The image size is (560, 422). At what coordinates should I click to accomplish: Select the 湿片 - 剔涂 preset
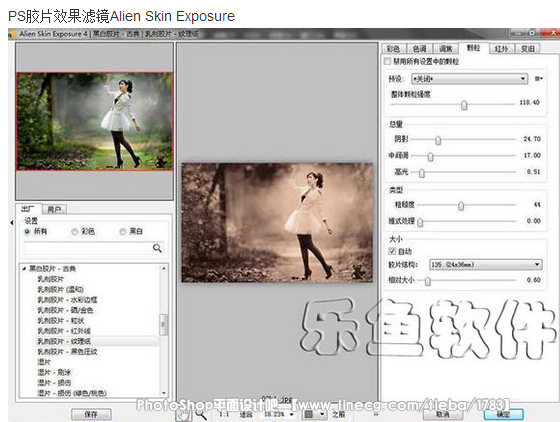pyautogui.click(x=54, y=372)
